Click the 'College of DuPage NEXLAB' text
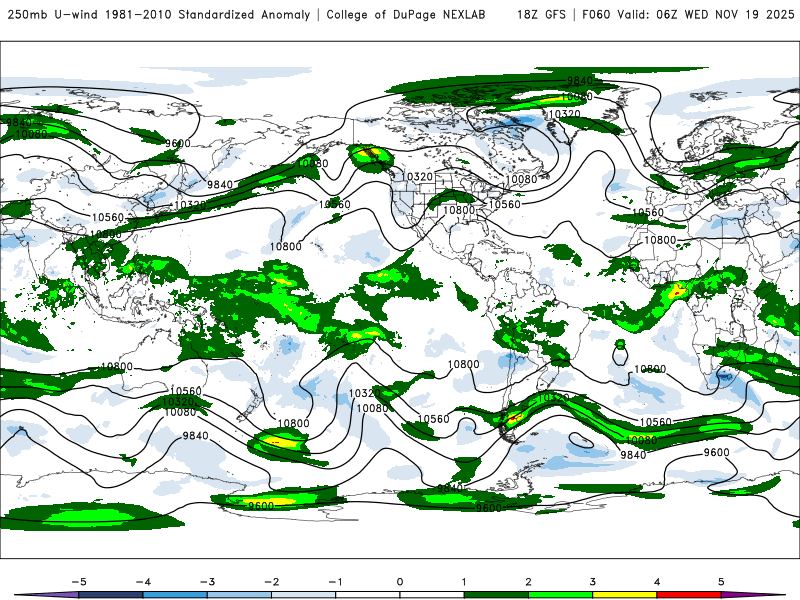The height and width of the screenshot is (600, 800). tap(406, 15)
